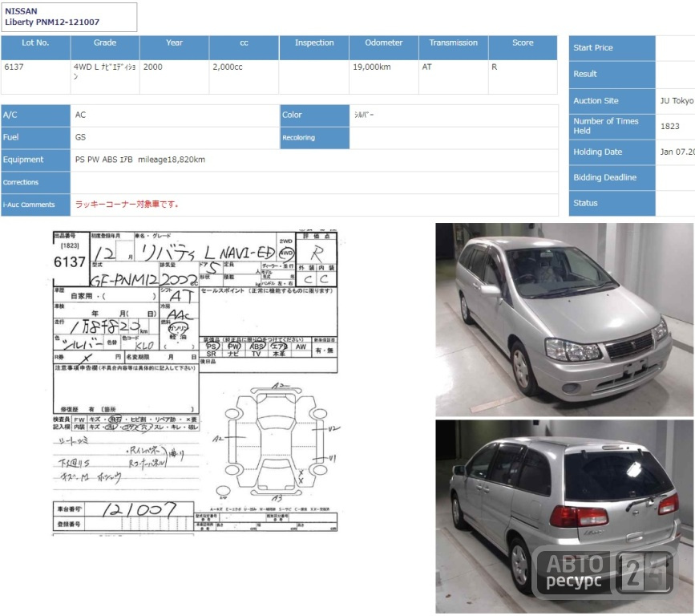Click the 'Start Price' label
695x616 pixels.
612,48
